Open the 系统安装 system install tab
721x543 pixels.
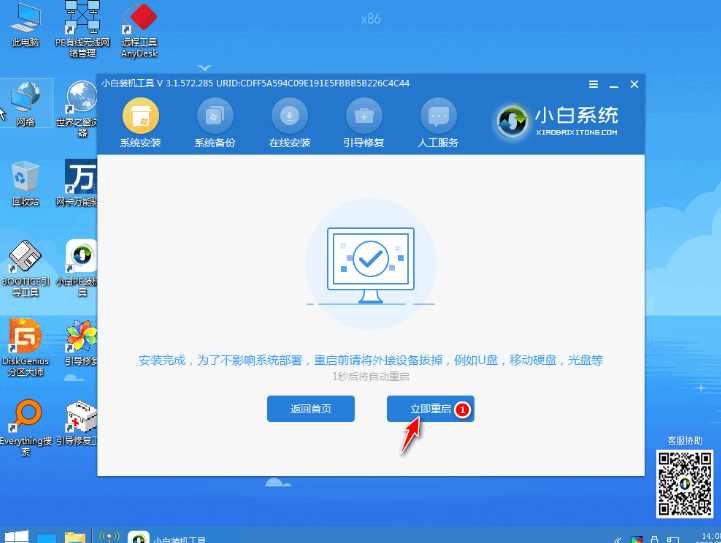coord(140,123)
